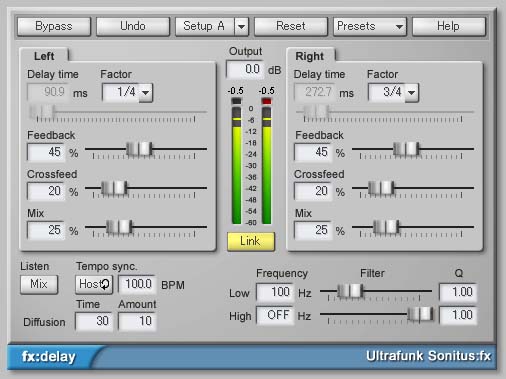Open the Presets dropdown
The image size is (506, 379).
370,26
